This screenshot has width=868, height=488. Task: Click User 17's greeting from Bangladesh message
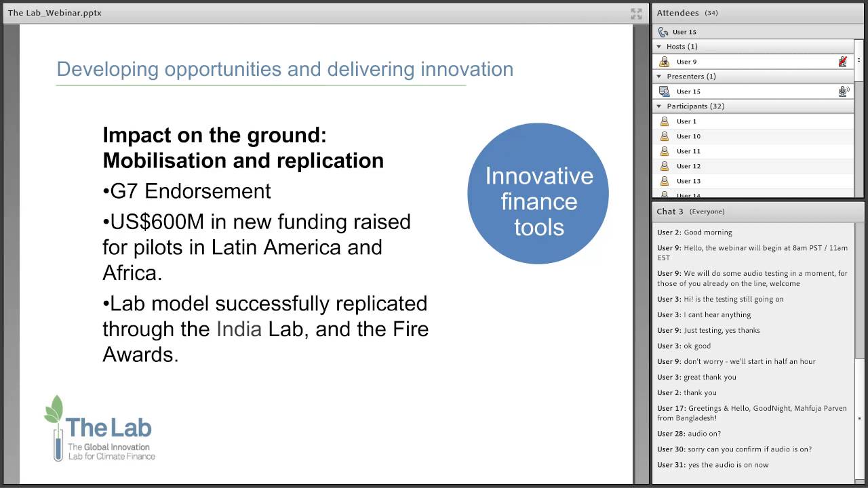tap(752, 413)
